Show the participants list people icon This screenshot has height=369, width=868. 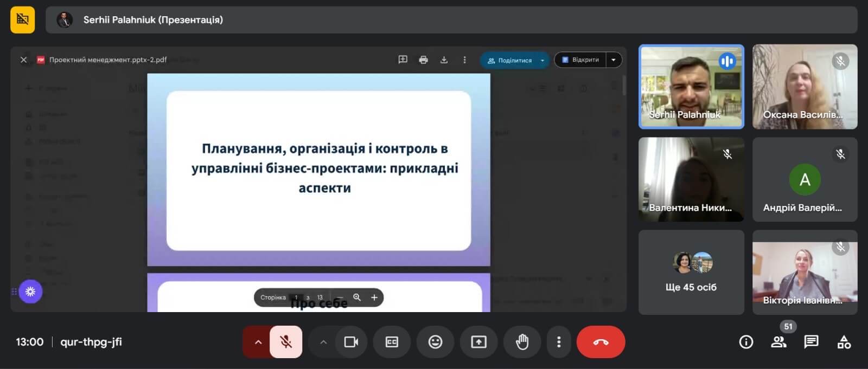pos(778,342)
